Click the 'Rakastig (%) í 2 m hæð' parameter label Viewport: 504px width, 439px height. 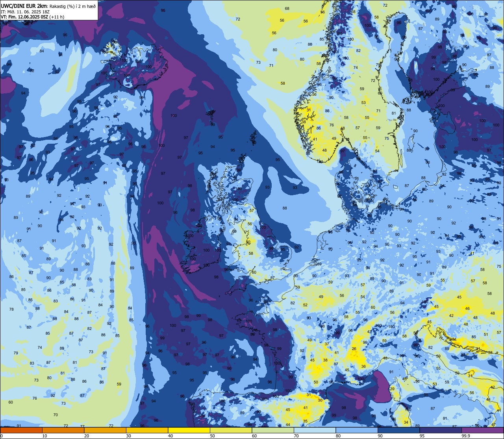(x=72, y=6)
